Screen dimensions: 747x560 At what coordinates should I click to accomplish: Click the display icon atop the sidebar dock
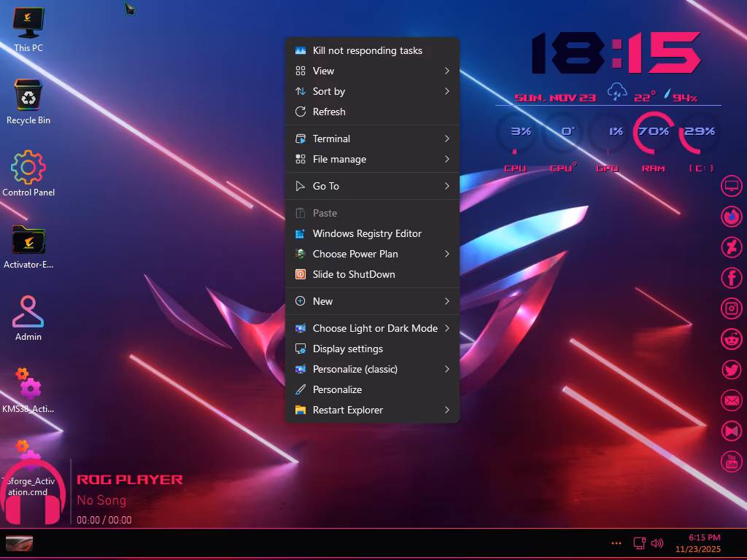coord(731,186)
